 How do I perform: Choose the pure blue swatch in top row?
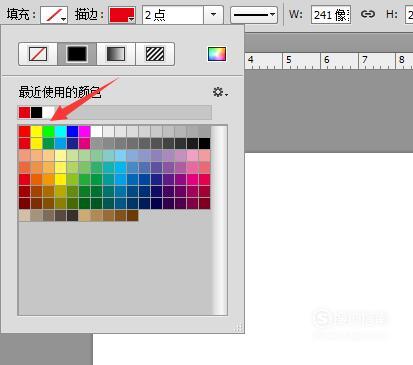[x=72, y=131]
